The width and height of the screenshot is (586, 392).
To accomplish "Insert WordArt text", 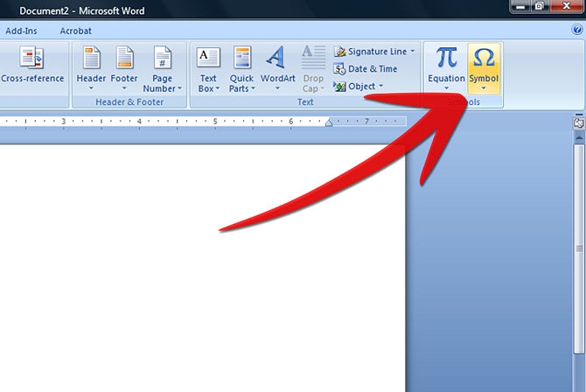I will (277, 68).
